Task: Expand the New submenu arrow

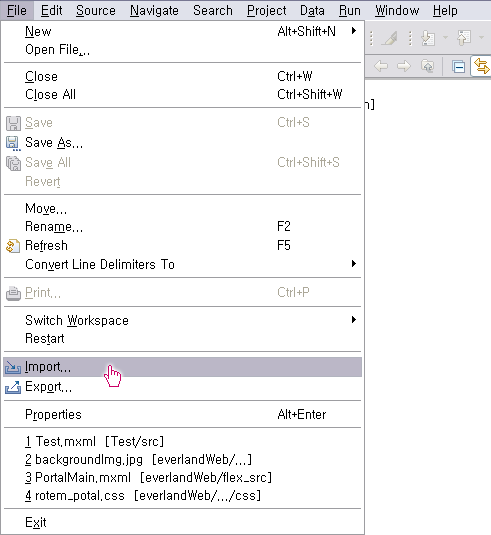Action: [354, 31]
